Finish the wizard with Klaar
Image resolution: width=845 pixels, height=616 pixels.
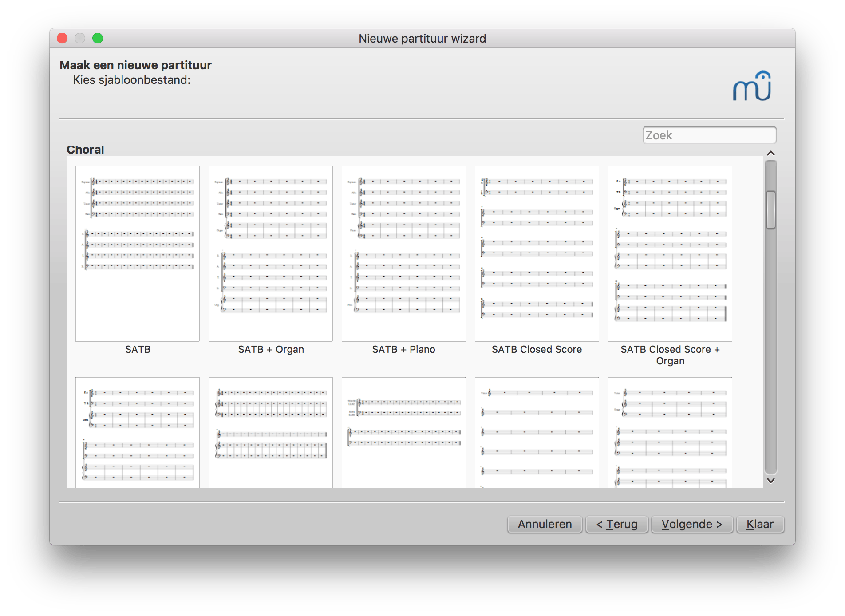tap(760, 524)
